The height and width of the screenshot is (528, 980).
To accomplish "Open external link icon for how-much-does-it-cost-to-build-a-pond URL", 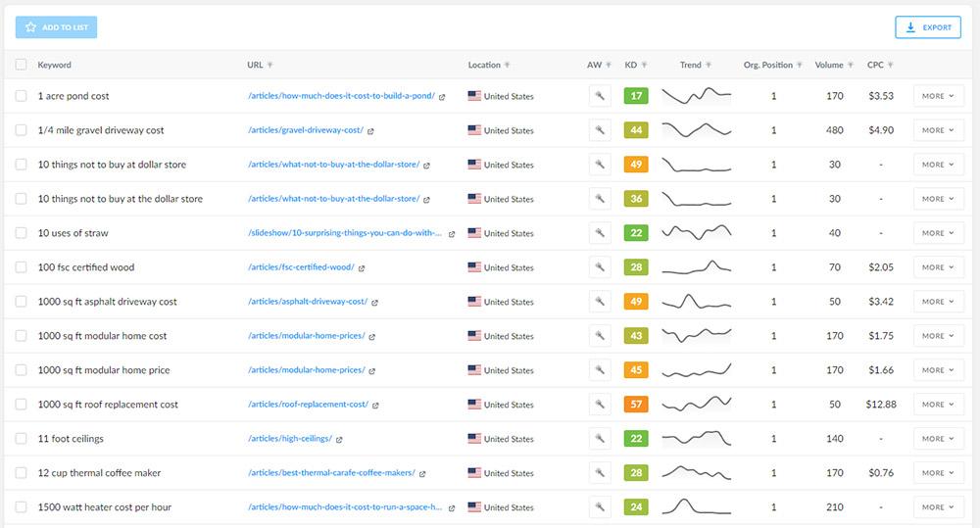I will 442,97.
